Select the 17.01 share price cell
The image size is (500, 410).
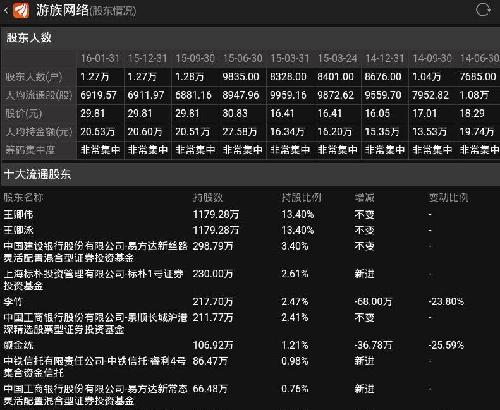425,114
